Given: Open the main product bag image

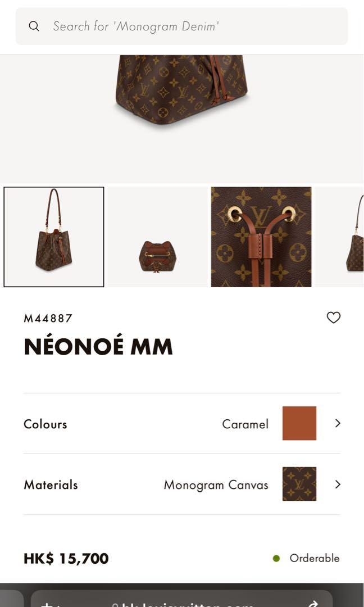Looking at the screenshot, I should coord(181,90).
